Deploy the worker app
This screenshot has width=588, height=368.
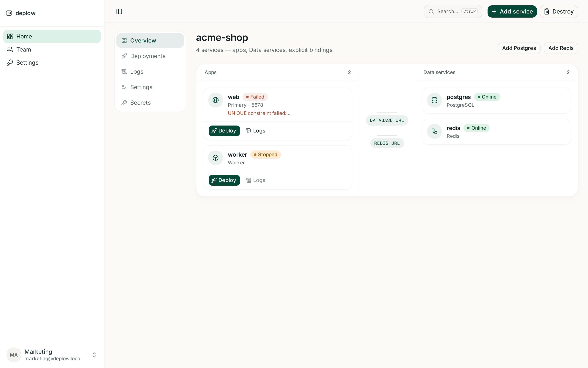pyautogui.click(x=224, y=180)
